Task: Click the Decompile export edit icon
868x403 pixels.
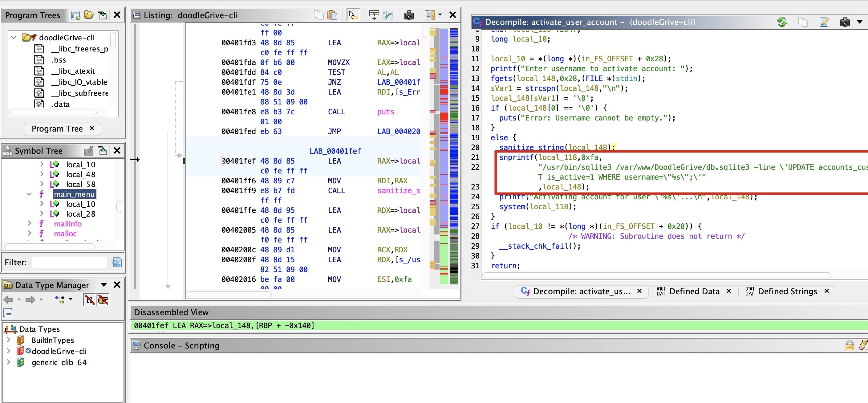Action: (x=824, y=22)
